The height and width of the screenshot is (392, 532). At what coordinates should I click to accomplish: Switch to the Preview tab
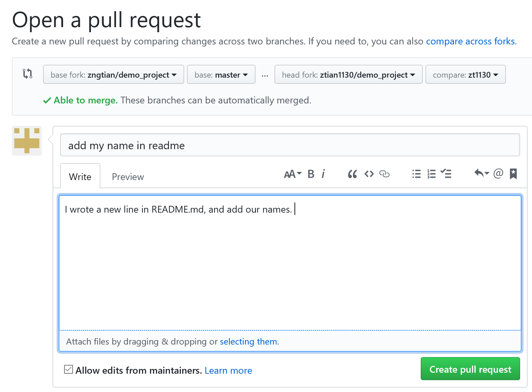tap(128, 177)
